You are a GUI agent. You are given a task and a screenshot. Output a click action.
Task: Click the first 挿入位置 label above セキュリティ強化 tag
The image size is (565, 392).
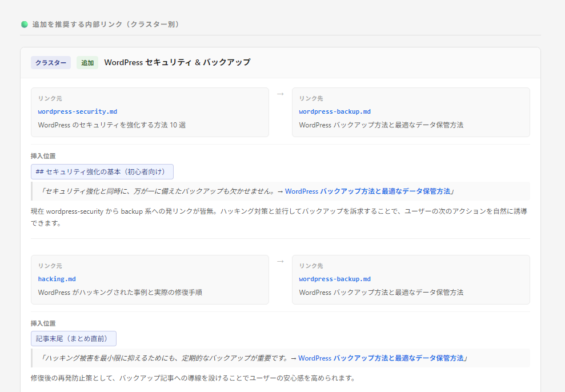pyautogui.click(x=43, y=156)
